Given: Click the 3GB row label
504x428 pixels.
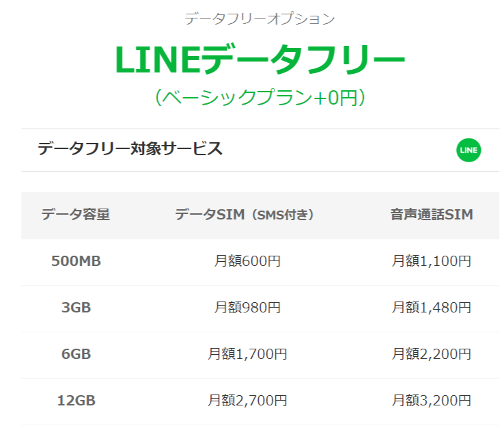Looking at the screenshot, I should 76,308.
